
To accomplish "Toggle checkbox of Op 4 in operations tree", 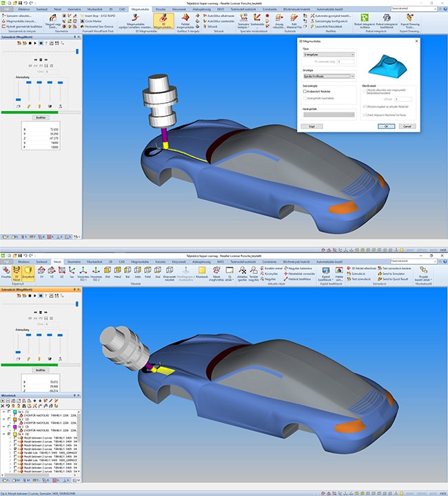I will [9, 434].
